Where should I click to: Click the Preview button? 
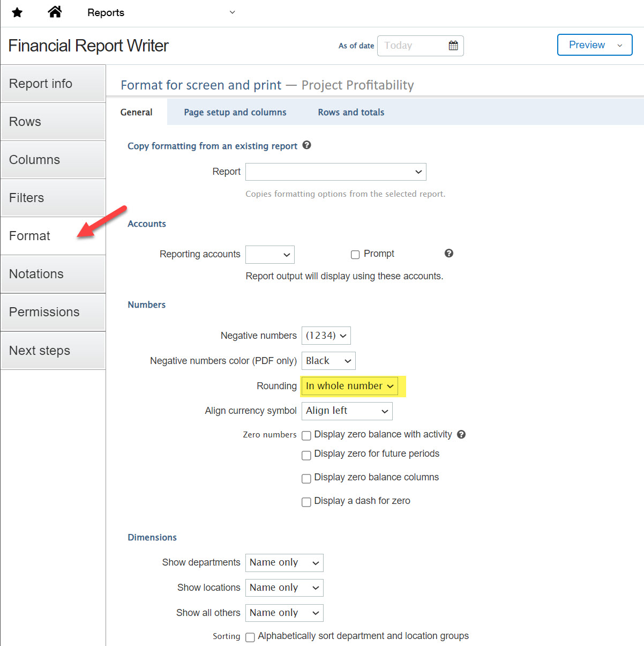point(586,45)
